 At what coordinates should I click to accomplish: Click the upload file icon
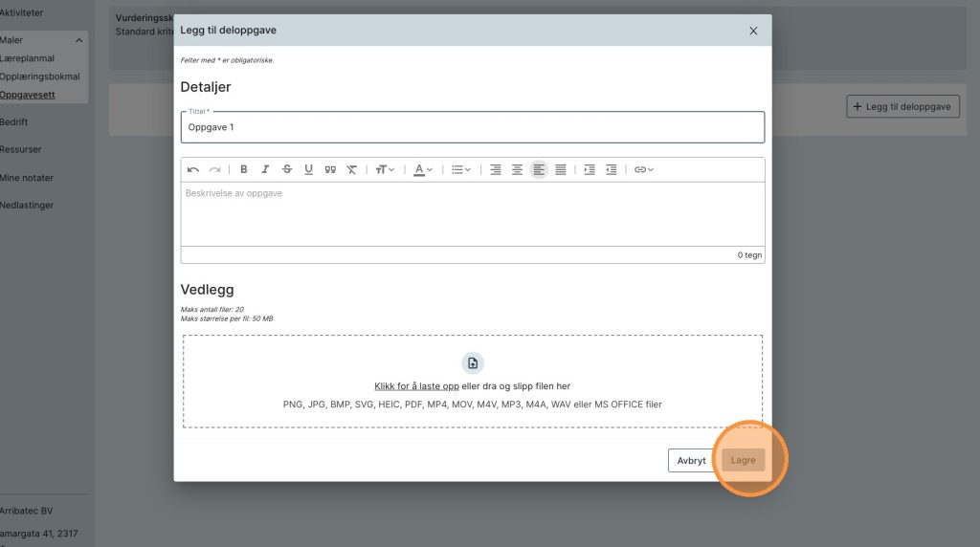(473, 363)
